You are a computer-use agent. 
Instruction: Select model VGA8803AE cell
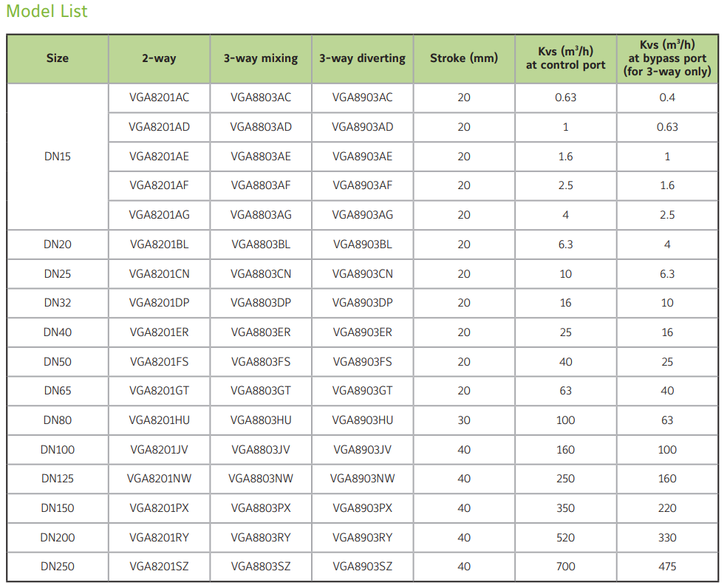[261, 157]
